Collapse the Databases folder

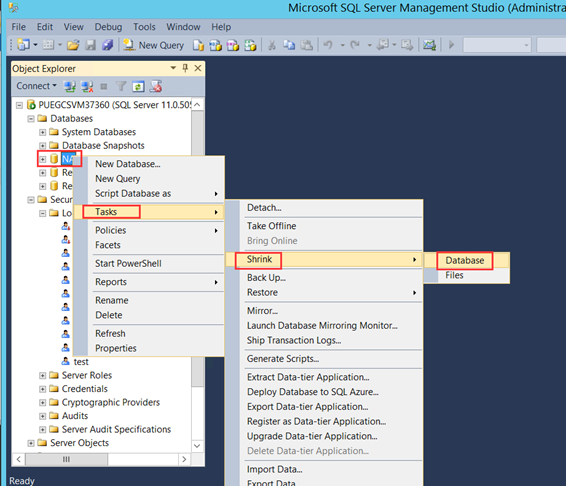[31, 118]
